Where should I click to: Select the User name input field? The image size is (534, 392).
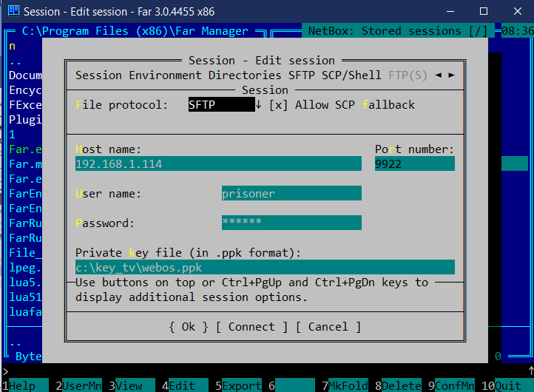tap(291, 194)
